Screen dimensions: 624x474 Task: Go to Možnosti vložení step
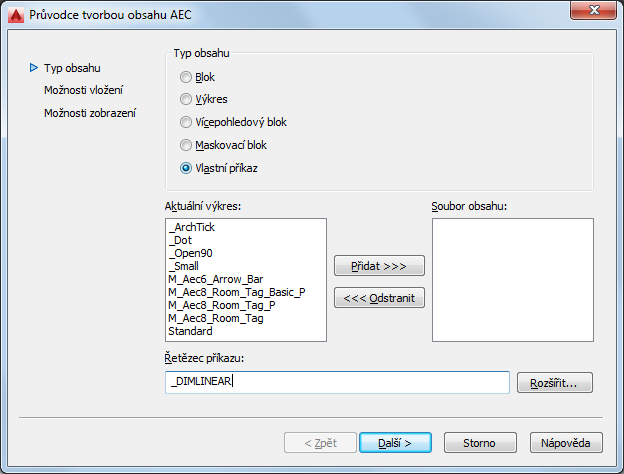point(83,90)
